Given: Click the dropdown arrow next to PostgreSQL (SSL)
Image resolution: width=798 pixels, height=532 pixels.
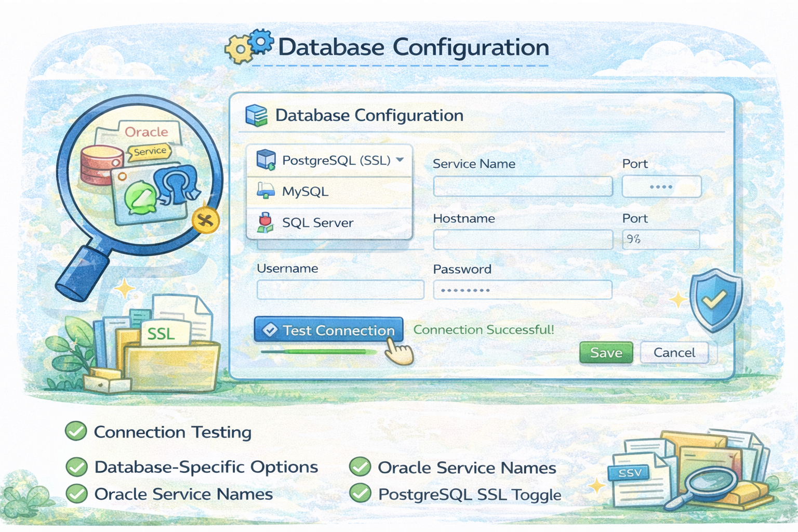Looking at the screenshot, I should (x=400, y=159).
